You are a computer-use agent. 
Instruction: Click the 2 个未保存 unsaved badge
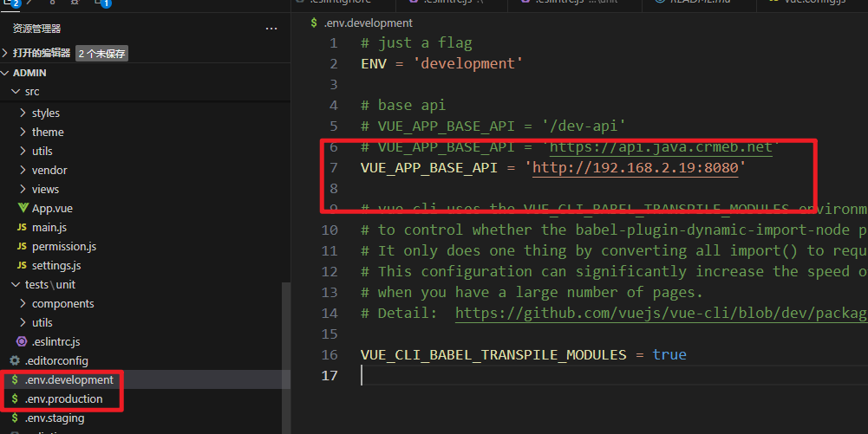click(x=101, y=54)
